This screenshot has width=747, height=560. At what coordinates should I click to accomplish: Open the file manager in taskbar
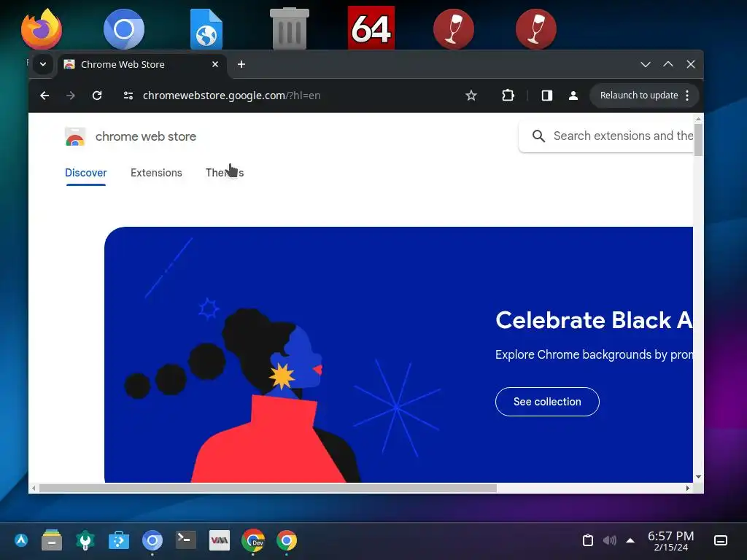click(52, 540)
